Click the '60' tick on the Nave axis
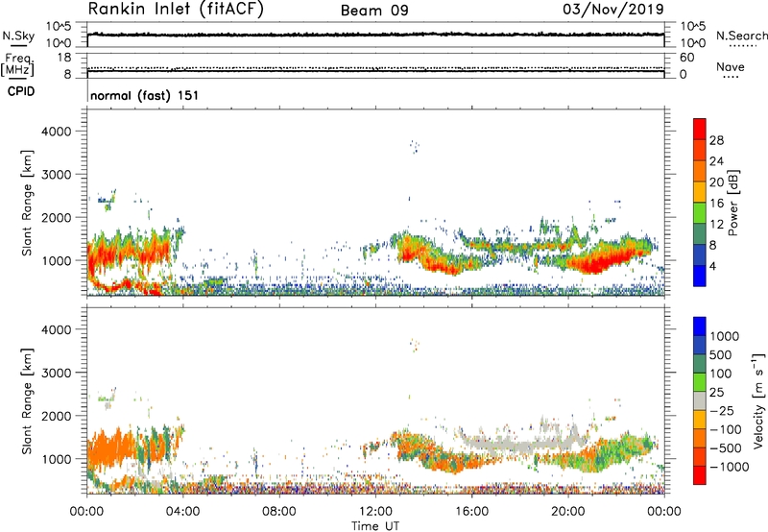The height and width of the screenshot is (532, 768). [686, 58]
